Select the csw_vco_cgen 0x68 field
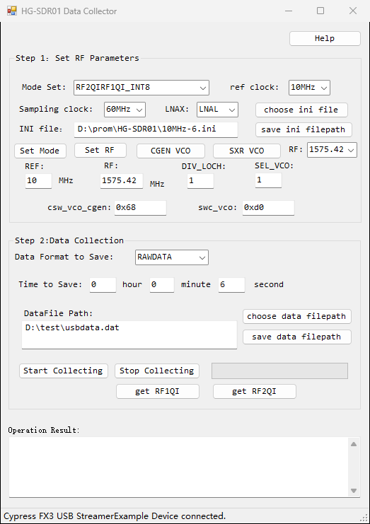This screenshot has width=370, height=524. [140, 208]
